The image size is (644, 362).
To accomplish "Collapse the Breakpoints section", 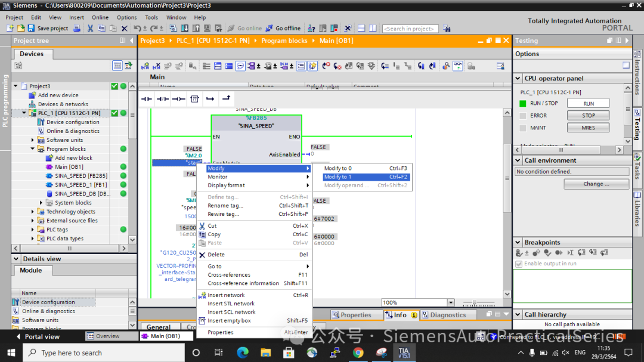I will (518, 243).
